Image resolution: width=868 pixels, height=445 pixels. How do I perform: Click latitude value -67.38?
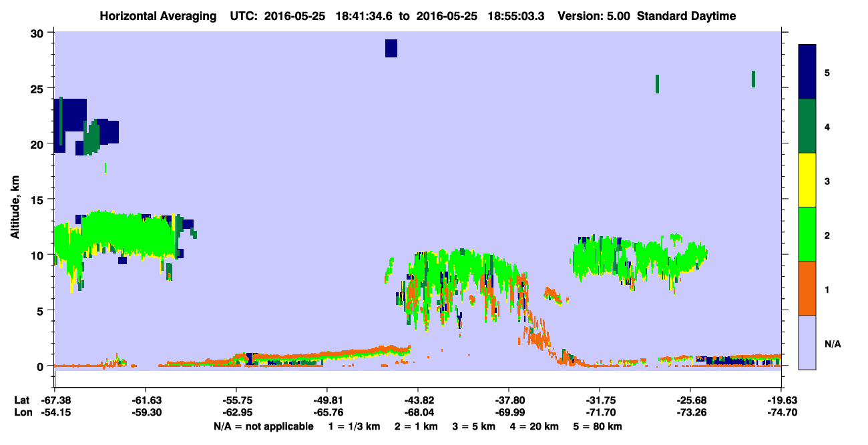55,400
